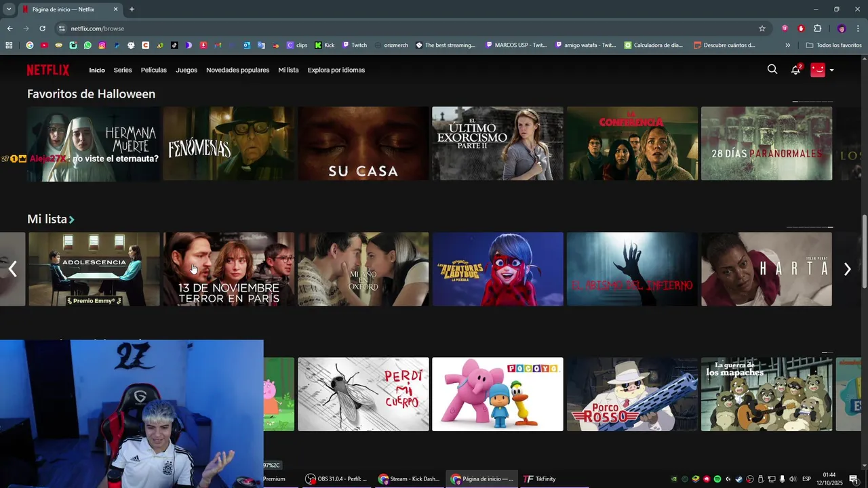868x488 pixels.
Task: Open the Instagram bookmark icon
Action: (x=102, y=45)
